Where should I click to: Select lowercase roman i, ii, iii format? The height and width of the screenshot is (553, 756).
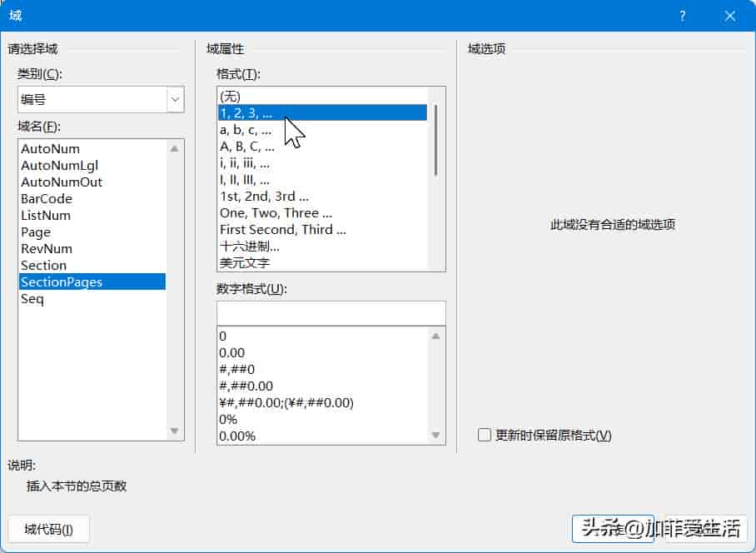[322, 163]
